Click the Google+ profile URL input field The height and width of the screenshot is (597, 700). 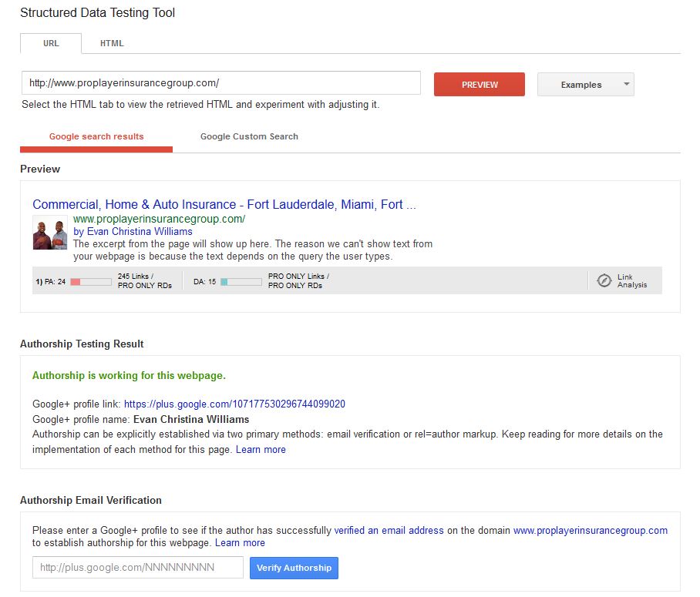138,567
